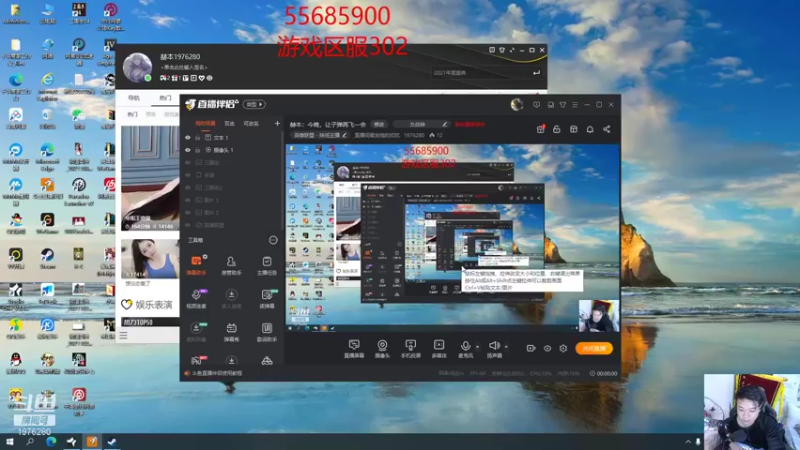Hide the 文本 1 source with eye icon
The width and height of the screenshot is (800, 450).
click(x=188, y=138)
